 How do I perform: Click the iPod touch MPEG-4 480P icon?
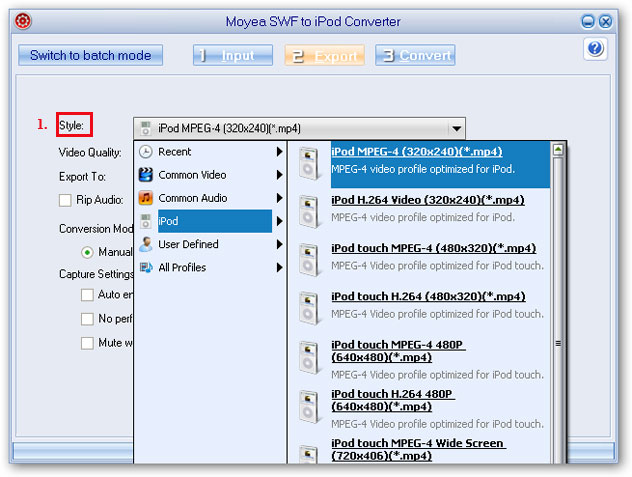tap(309, 357)
